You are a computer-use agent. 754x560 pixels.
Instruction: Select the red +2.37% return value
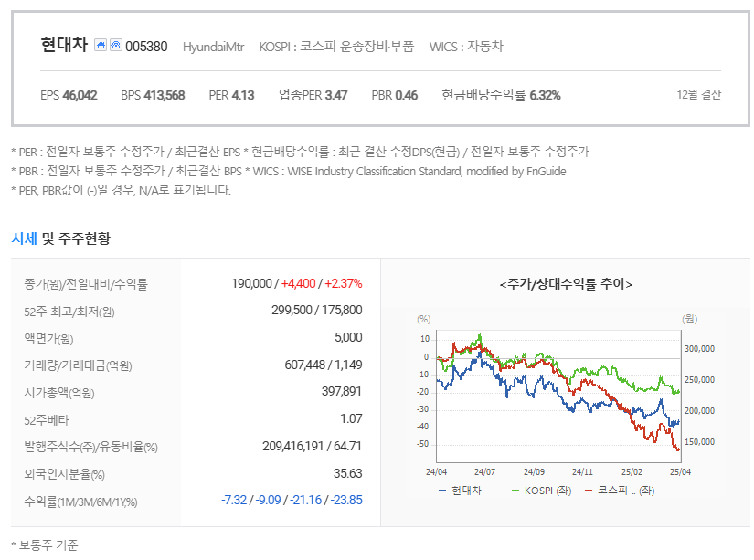point(344,283)
